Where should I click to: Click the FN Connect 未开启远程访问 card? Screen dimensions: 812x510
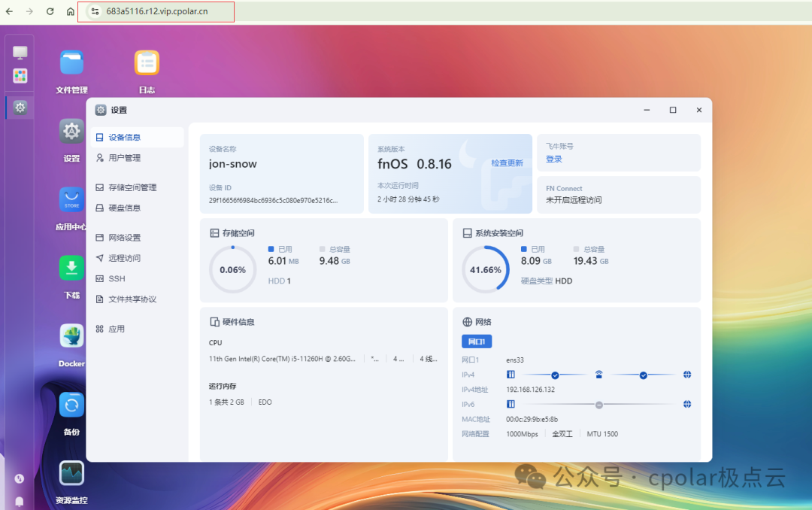pyautogui.click(x=619, y=195)
